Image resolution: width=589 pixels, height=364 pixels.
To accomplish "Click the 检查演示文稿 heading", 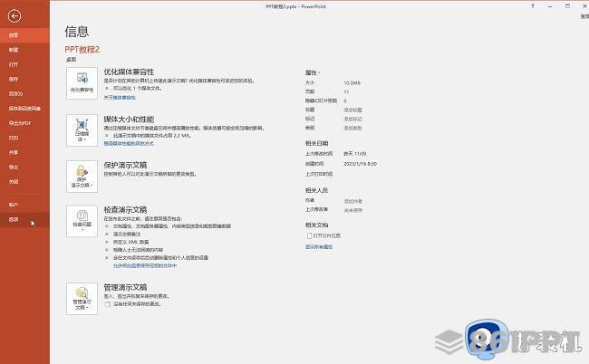I will tap(125, 210).
